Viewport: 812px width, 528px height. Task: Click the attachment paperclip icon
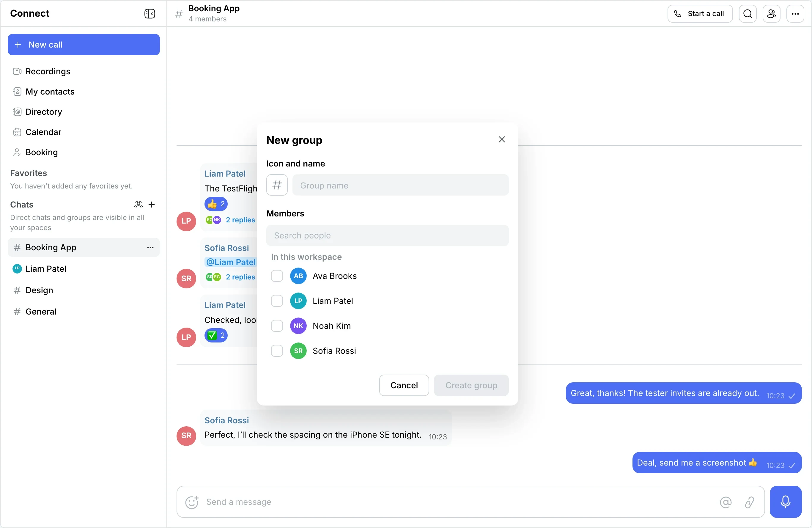pos(750,502)
